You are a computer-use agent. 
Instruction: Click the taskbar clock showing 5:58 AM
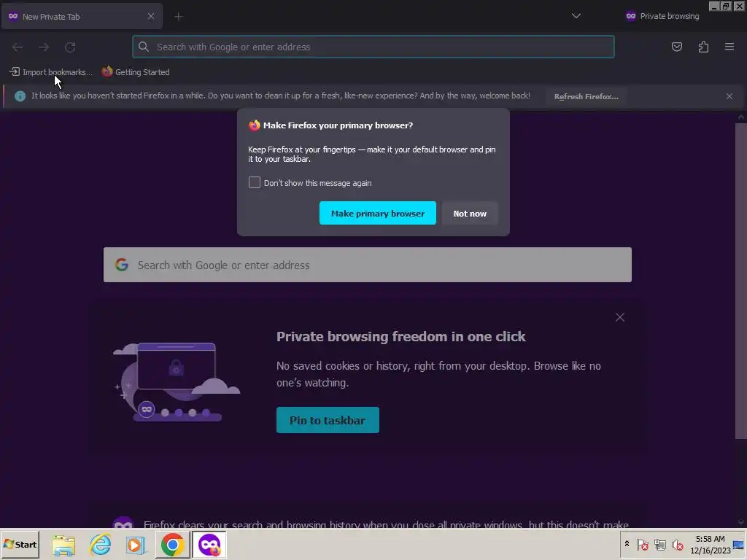coord(711,544)
